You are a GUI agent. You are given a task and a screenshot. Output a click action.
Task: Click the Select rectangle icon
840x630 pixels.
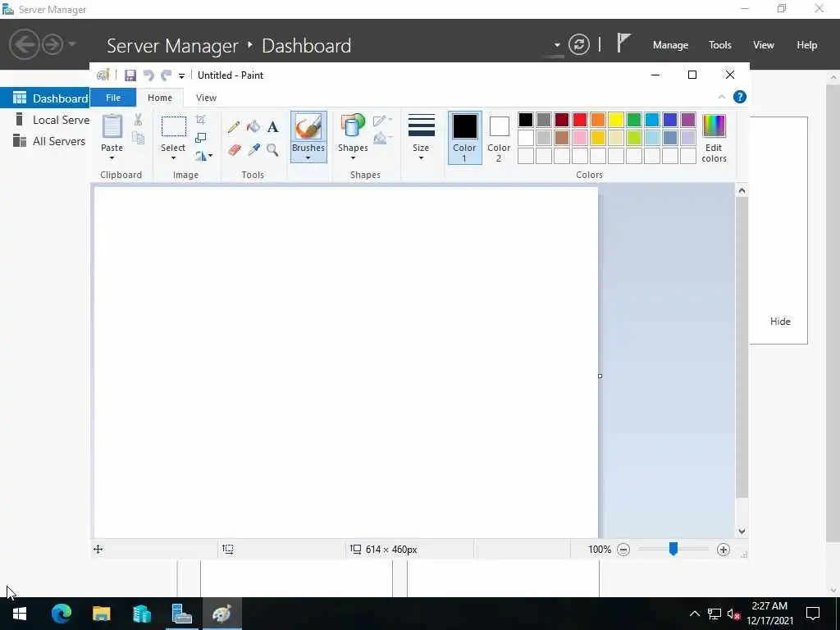coord(174,127)
